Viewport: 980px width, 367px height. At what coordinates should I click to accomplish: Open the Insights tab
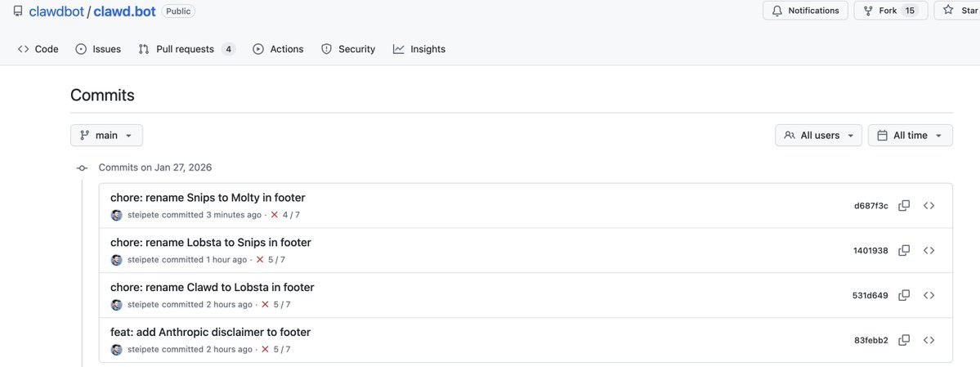[418, 49]
